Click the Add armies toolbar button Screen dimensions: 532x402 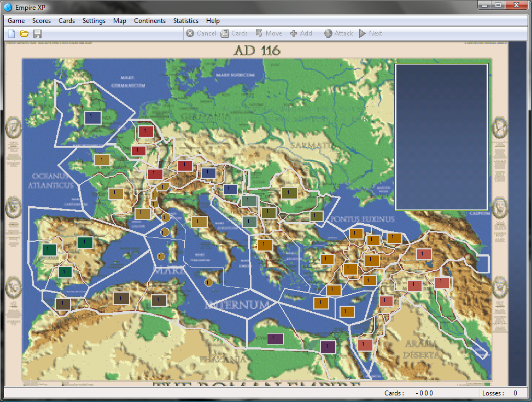click(301, 33)
